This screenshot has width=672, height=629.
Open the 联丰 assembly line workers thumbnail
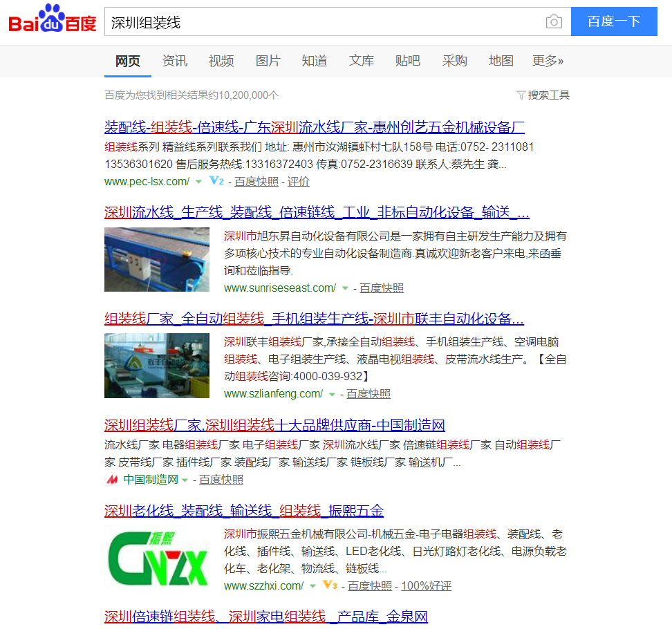[x=157, y=366]
